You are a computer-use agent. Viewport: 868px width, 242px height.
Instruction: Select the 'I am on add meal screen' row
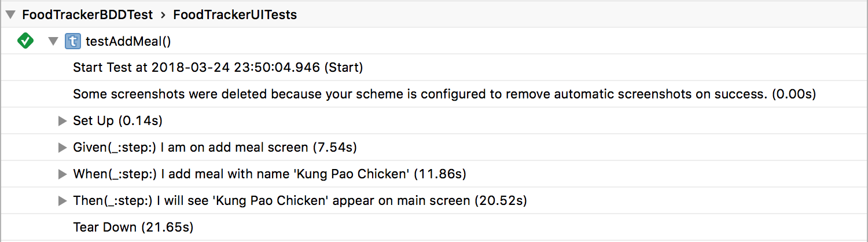[434, 148]
